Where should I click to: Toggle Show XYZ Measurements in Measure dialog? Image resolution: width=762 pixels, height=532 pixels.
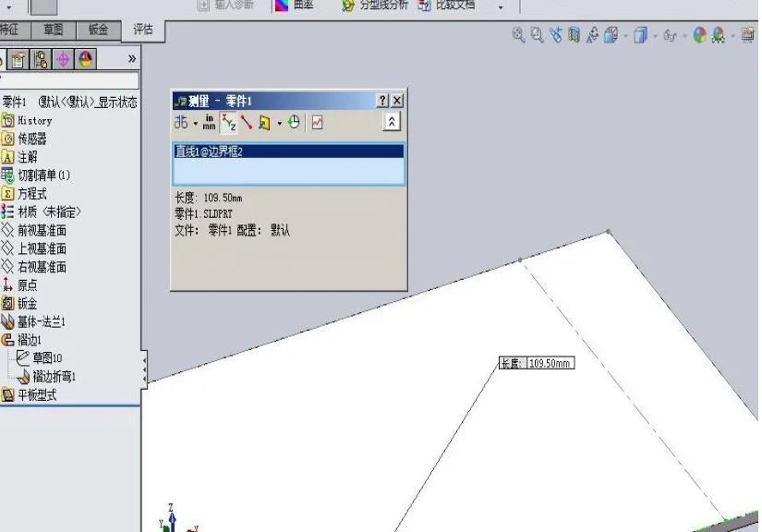coord(228,123)
